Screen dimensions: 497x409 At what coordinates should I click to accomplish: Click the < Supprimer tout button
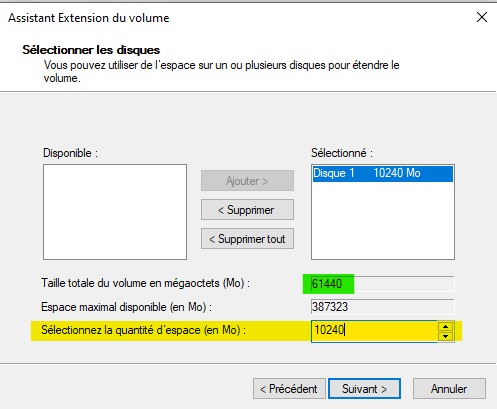point(247,239)
